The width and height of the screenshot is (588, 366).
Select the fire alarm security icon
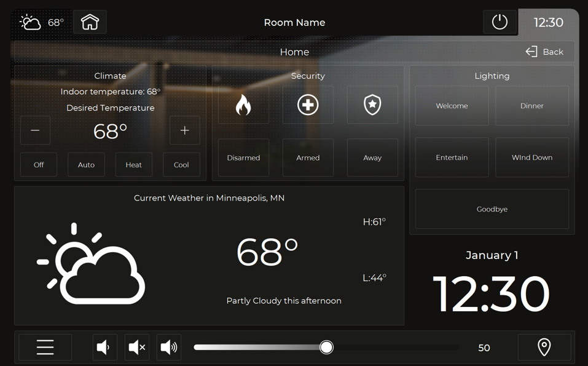[x=243, y=105]
